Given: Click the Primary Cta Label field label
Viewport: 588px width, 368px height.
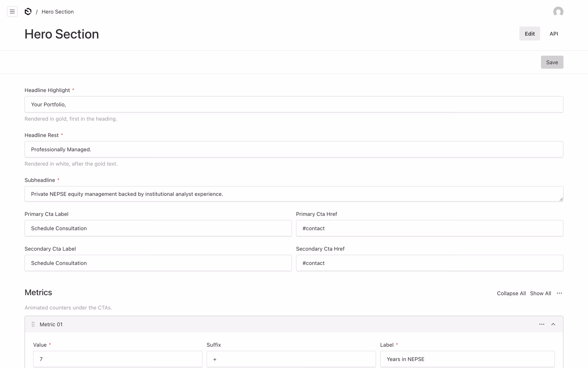Looking at the screenshot, I should coord(46,214).
